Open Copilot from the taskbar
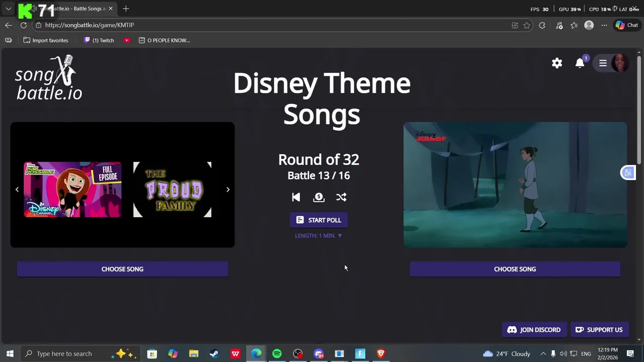Viewport: 644px width, 362px height. pyautogui.click(x=173, y=353)
